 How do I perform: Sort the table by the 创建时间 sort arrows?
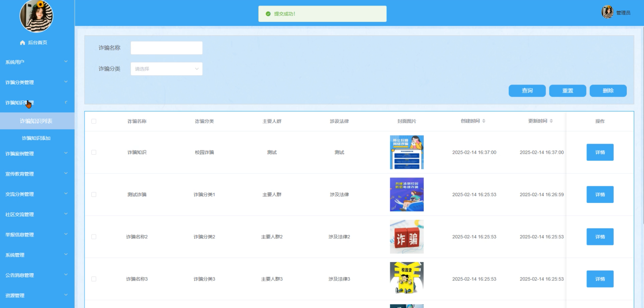click(484, 121)
